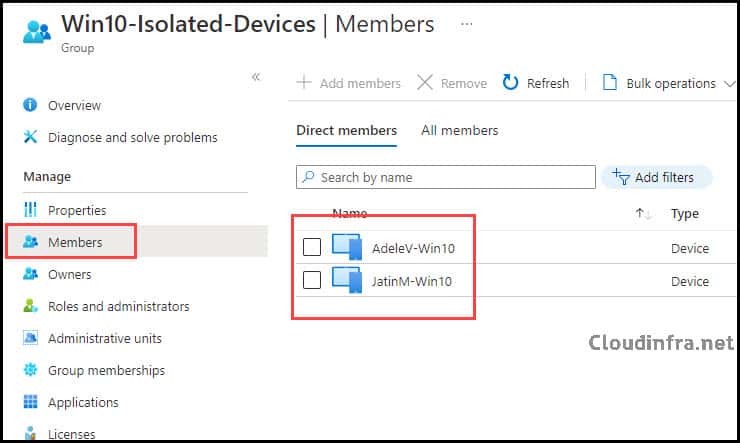Click the Properties bars icon
This screenshot has height=443, width=740.
[30, 209]
